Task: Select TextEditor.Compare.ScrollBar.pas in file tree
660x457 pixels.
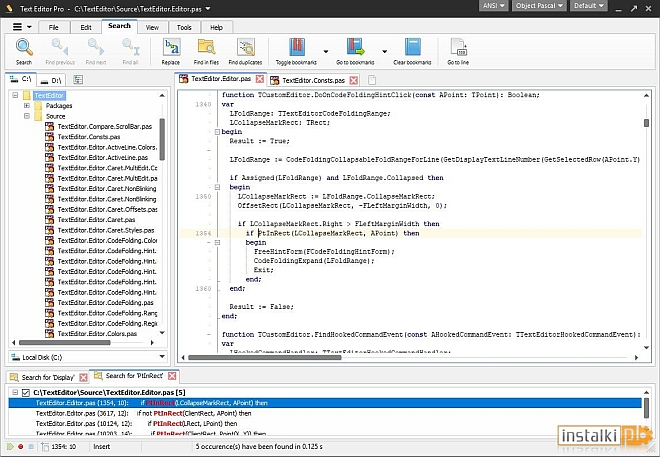Action: coord(104,126)
